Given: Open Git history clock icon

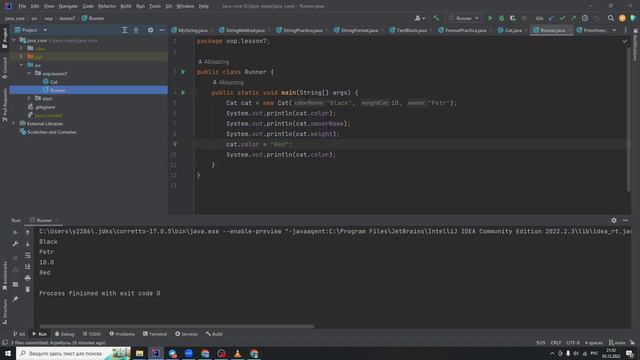Looking at the screenshot, I should pyautogui.click(x=585, y=18).
